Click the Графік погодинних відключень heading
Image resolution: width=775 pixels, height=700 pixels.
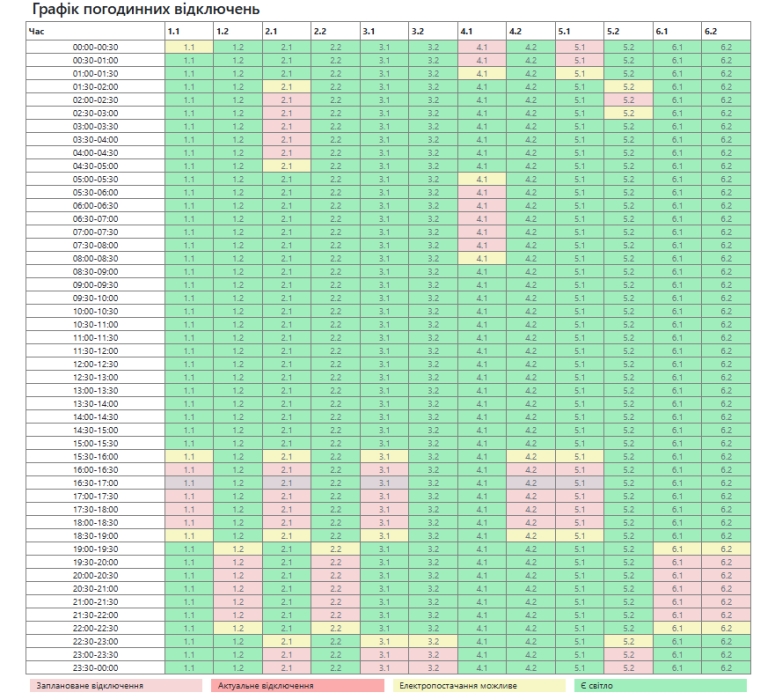(x=146, y=10)
